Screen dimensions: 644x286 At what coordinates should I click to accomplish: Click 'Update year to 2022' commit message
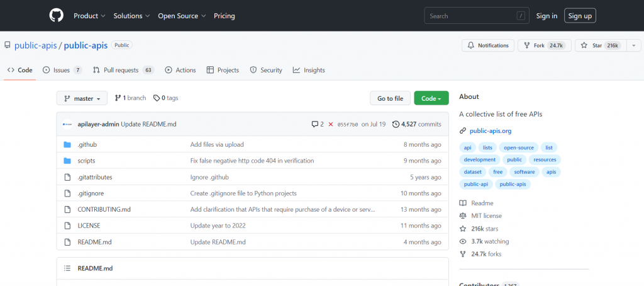[x=218, y=226]
